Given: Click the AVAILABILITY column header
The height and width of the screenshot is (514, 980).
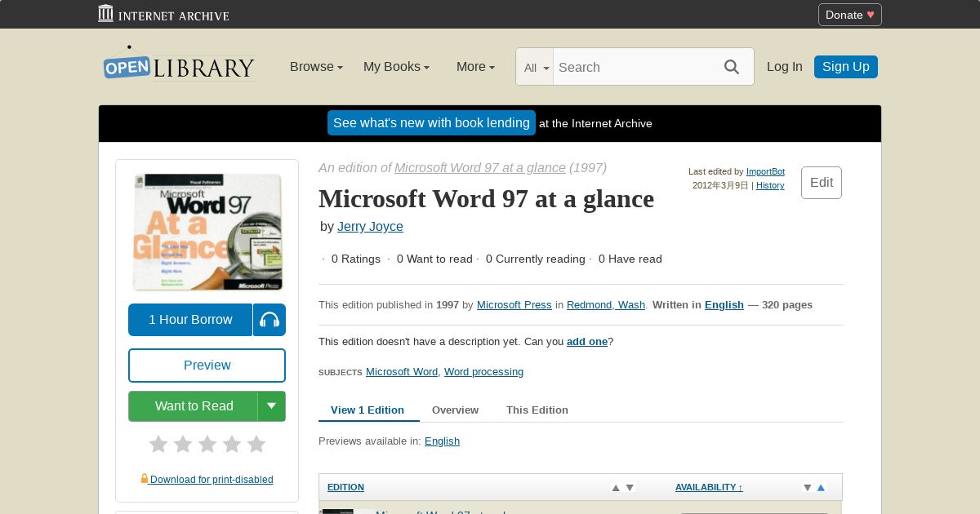Looking at the screenshot, I should click(709, 487).
